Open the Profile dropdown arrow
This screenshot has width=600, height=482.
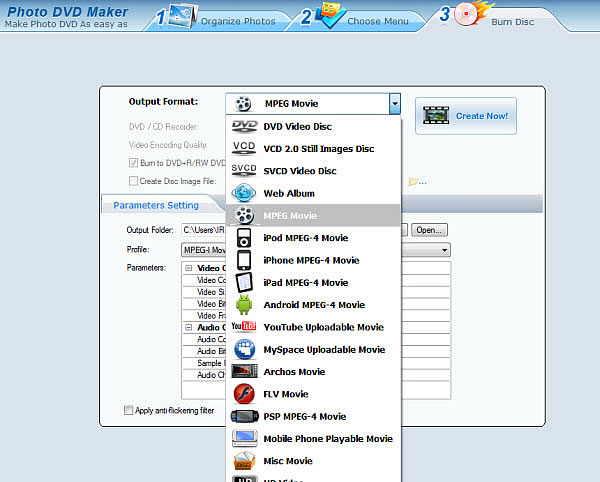pyautogui.click(x=444, y=250)
